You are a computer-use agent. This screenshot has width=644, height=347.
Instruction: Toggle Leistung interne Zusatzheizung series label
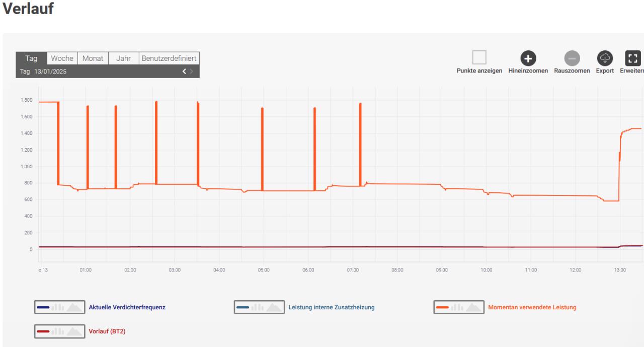coord(331,307)
